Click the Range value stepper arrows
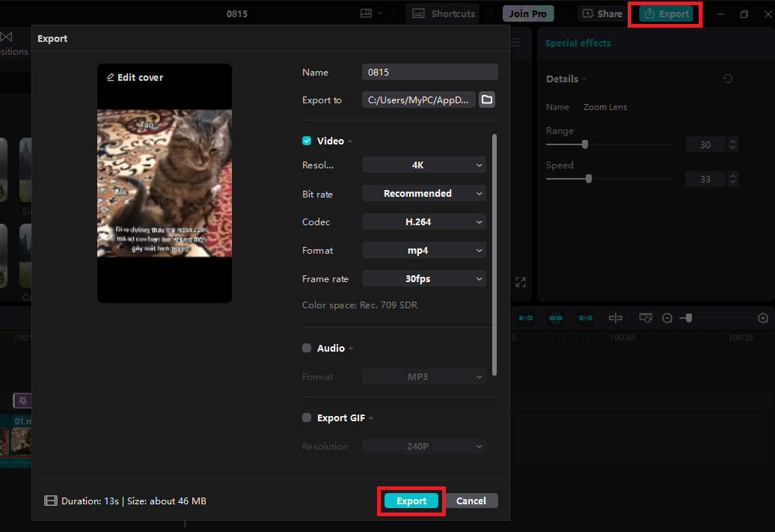 (x=733, y=145)
